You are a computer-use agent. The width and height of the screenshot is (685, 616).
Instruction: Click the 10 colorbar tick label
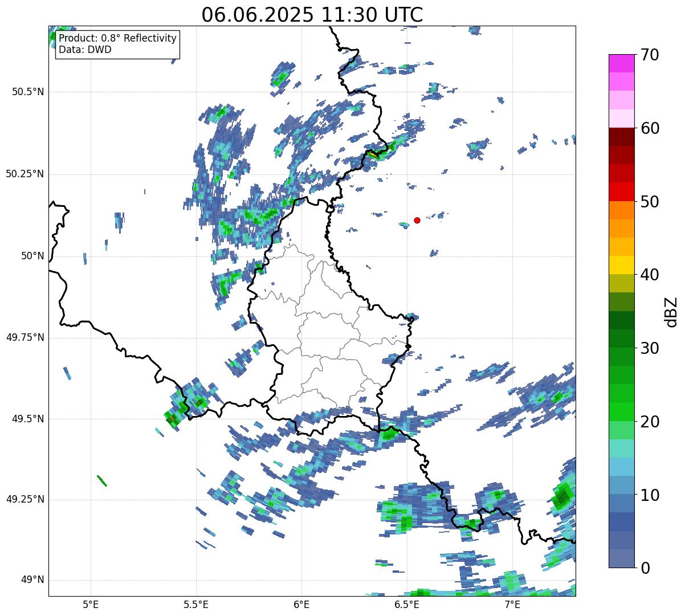650,495
